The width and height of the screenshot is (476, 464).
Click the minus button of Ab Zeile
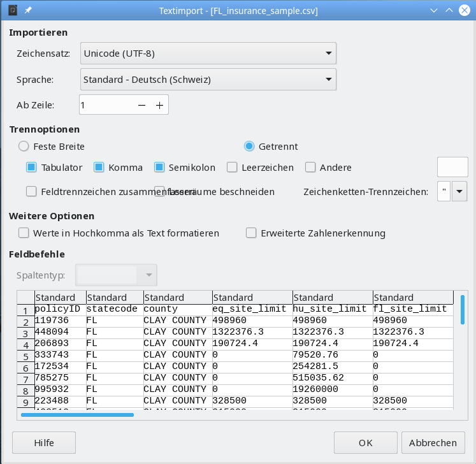(141, 105)
